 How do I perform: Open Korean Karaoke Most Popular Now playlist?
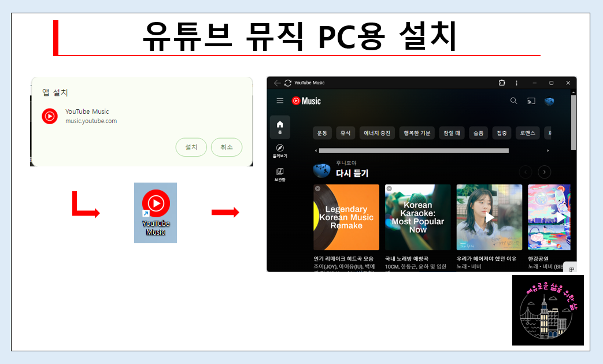417,217
